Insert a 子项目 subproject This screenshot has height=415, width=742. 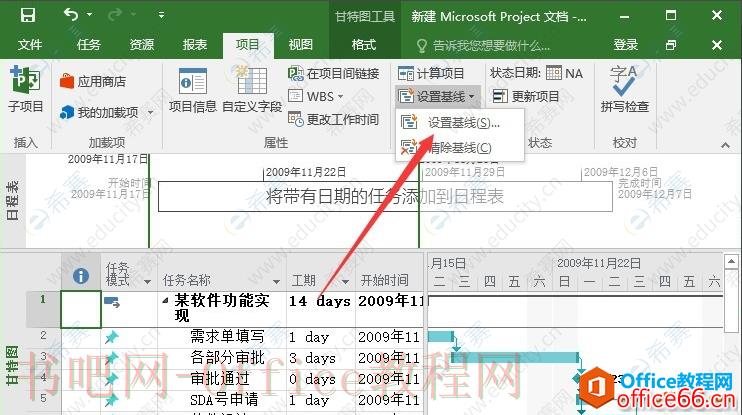click(26, 89)
